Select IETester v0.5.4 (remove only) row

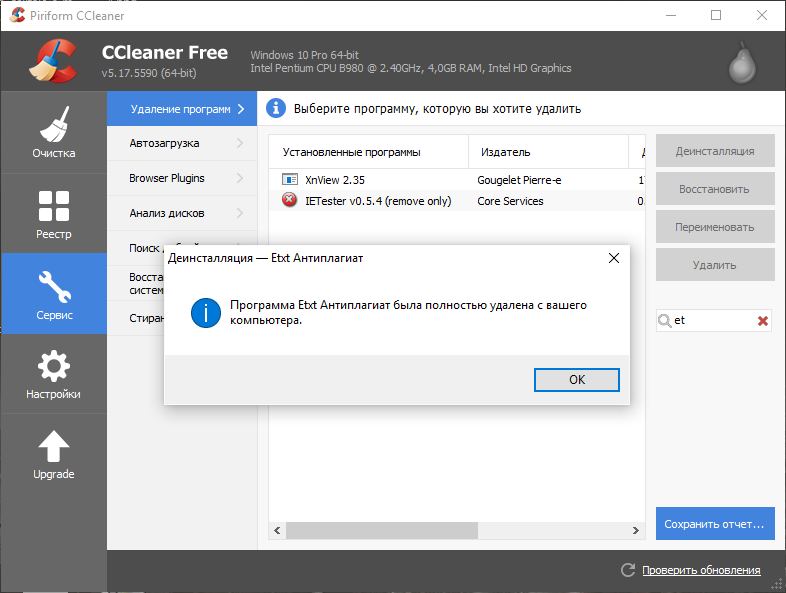pos(457,201)
